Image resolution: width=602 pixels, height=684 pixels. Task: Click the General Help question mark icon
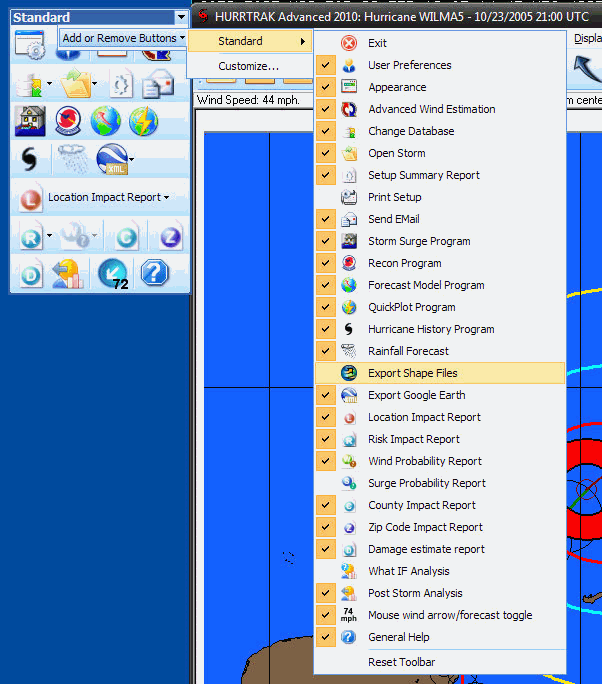point(154,272)
